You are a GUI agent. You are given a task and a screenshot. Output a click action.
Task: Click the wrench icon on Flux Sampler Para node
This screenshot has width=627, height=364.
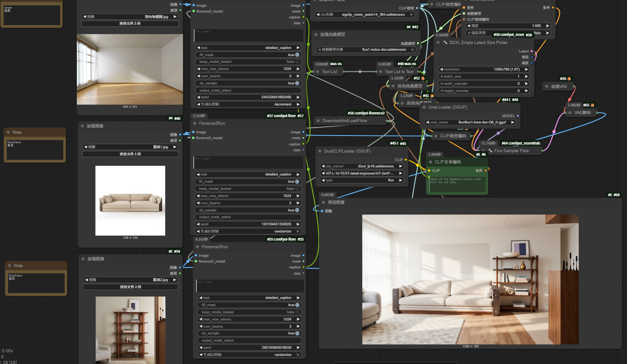point(490,151)
